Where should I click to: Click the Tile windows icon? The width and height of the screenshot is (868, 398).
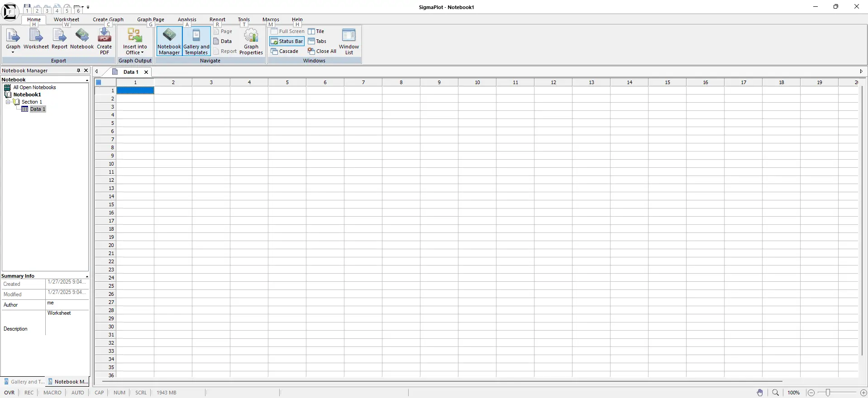point(316,31)
